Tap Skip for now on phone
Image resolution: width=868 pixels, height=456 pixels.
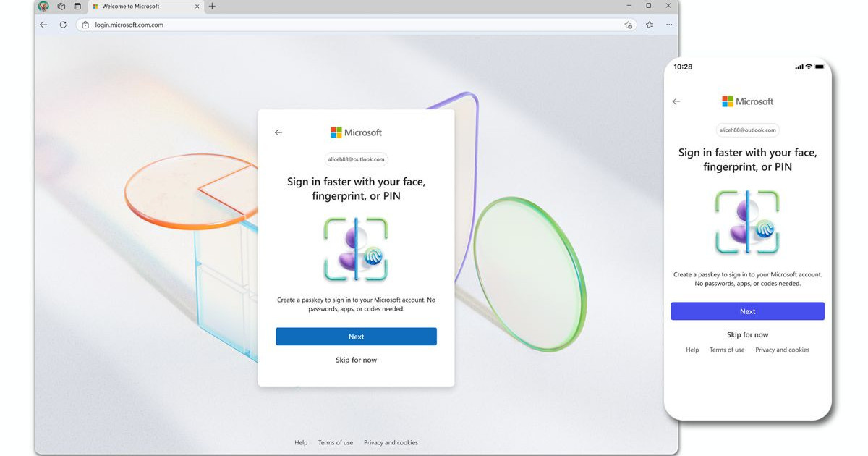(747, 334)
